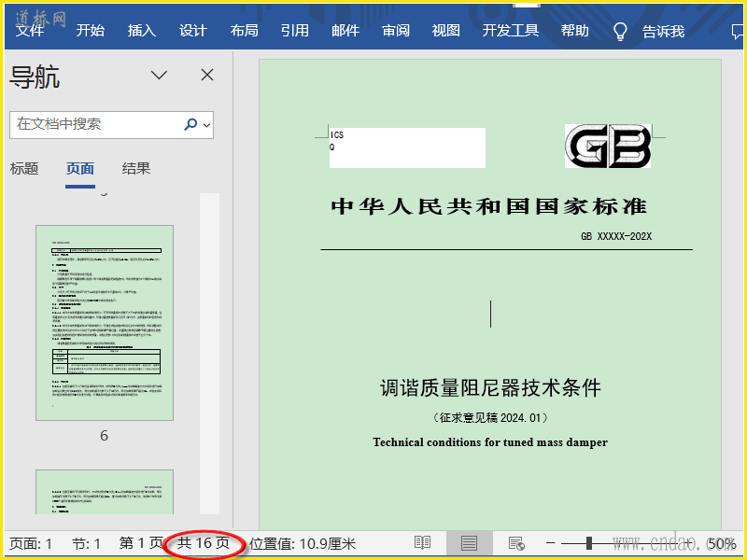Go to the 布局 ribbon tab

click(x=244, y=31)
